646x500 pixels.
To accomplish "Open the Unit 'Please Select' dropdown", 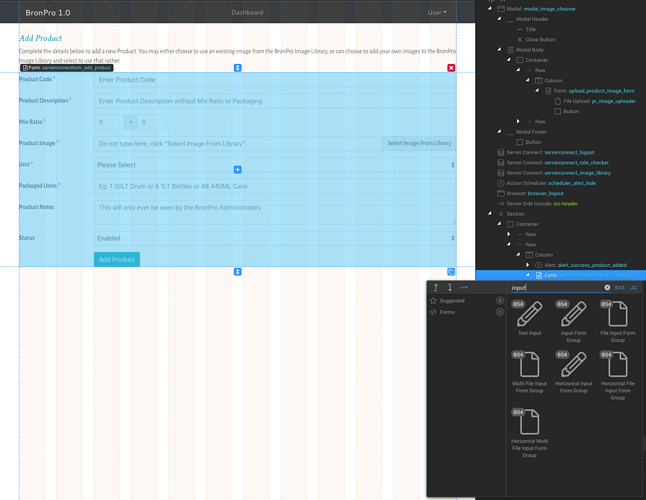I will 275,165.
